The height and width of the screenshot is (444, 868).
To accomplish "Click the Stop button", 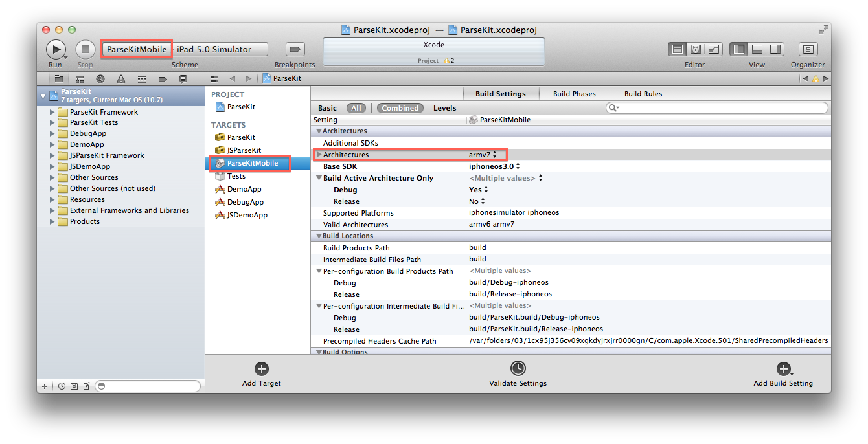I will point(86,49).
